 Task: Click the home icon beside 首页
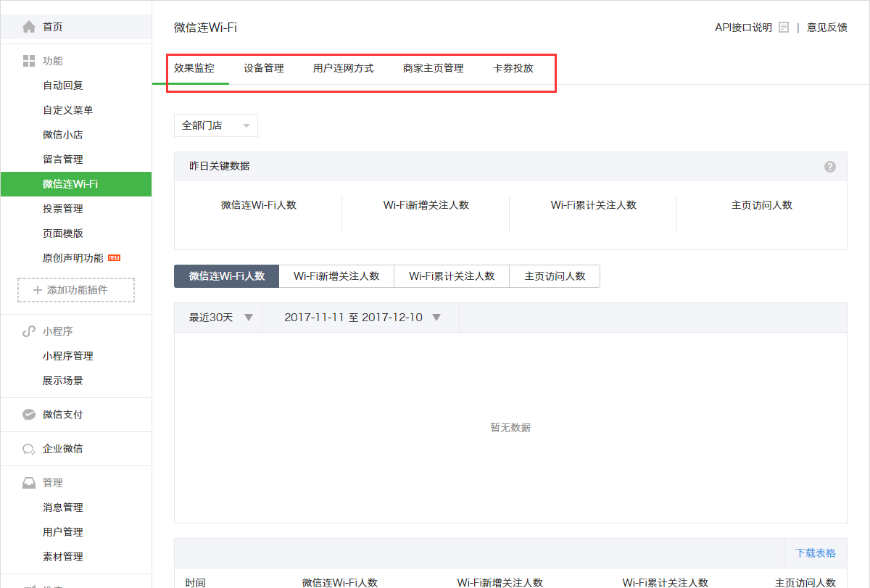pyautogui.click(x=29, y=27)
